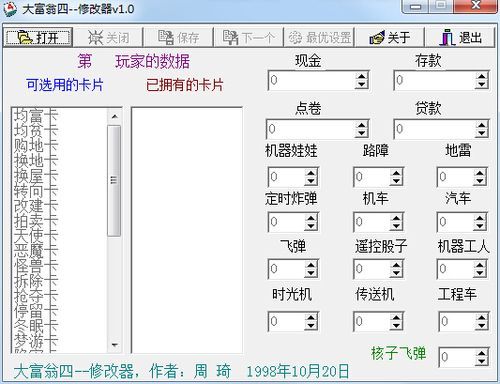Image resolution: width=500 pixels, height=384 pixels.
Task: Click the 最优设置 (Optimal settings) button
Action: tap(319, 37)
